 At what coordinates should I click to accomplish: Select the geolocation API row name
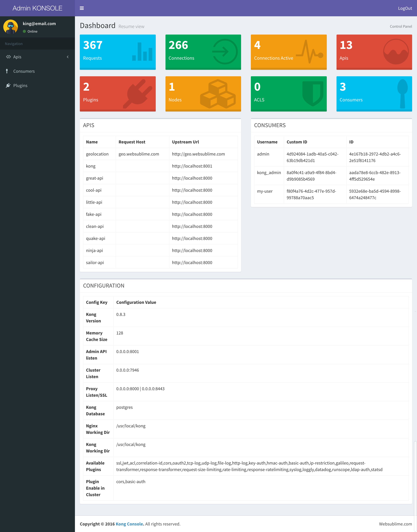(x=97, y=154)
